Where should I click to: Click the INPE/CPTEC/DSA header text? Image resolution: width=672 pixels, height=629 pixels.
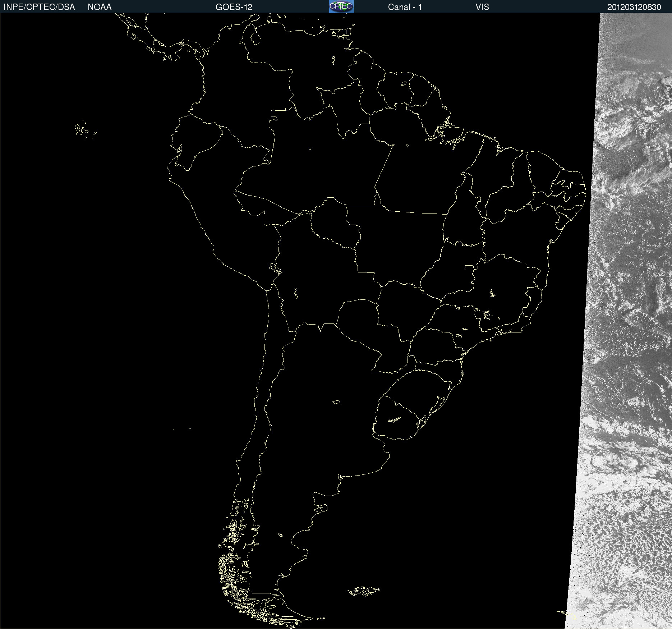(x=39, y=7)
